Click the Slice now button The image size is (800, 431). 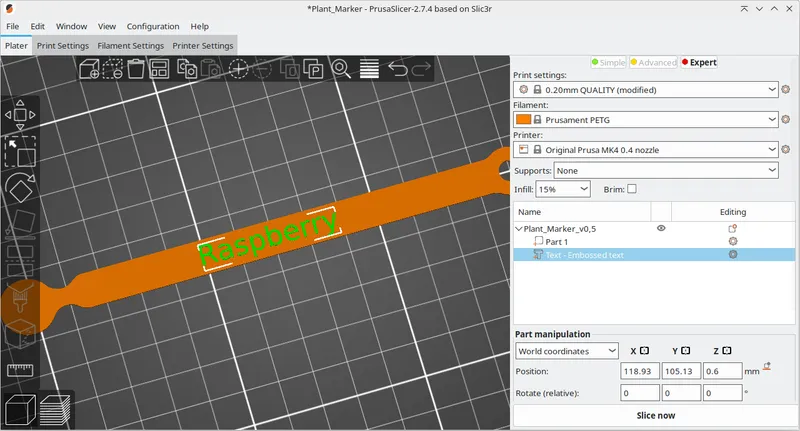(x=656, y=415)
